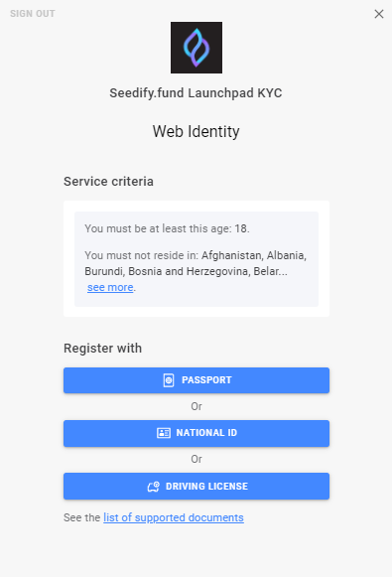Viewport: 392px width, 577px height.
Task: Click the passport booklet icon
Action: tap(169, 380)
